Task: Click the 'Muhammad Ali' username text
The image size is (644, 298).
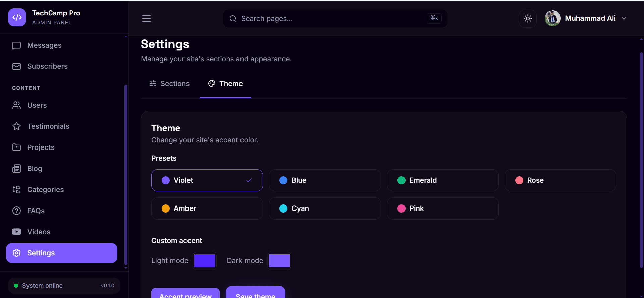Action: (590, 18)
